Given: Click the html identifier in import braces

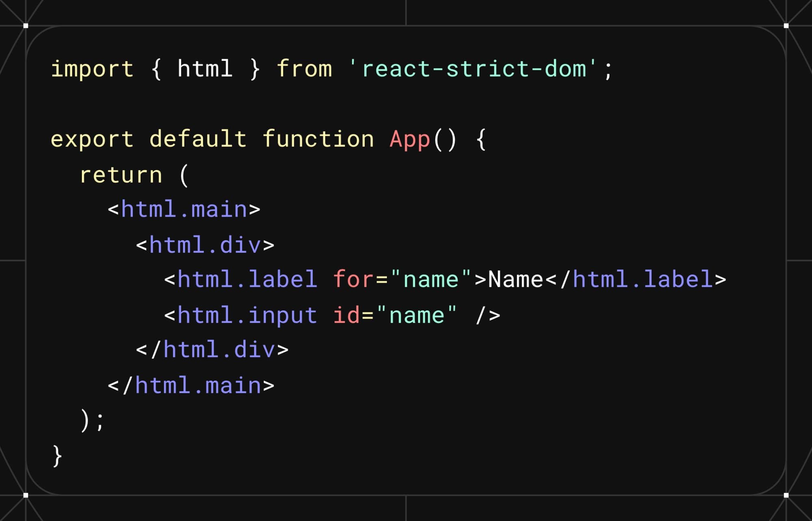Looking at the screenshot, I should pyautogui.click(x=205, y=69).
